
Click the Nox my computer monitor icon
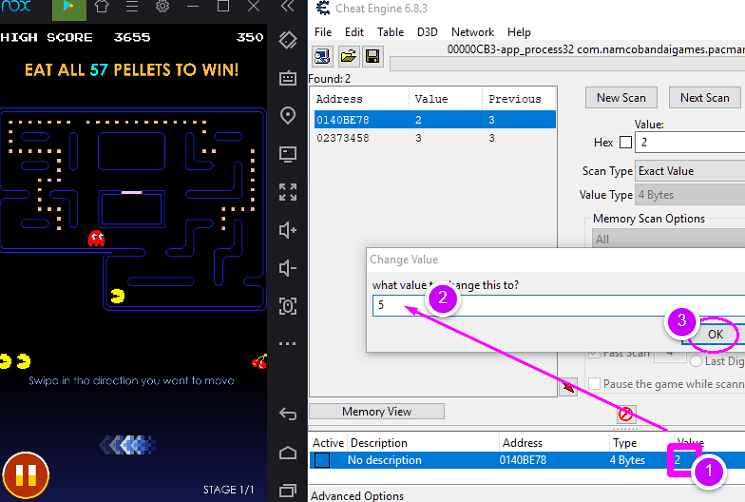[287, 154]
